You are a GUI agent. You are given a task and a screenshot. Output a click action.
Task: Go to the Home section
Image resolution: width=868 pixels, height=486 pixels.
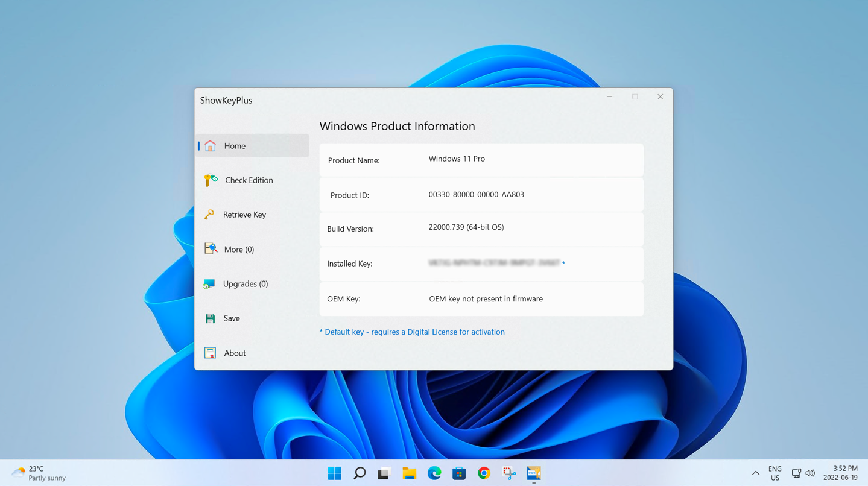click(x=235, y=146)
